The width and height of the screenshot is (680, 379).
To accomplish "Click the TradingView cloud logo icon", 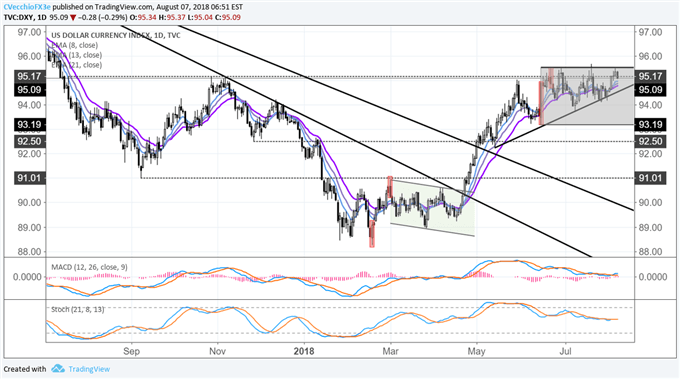I will point(58,369).
